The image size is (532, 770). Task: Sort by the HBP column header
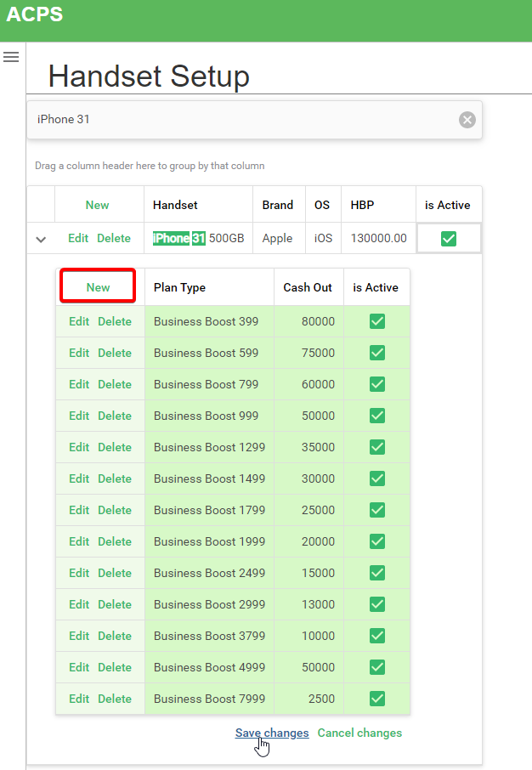pyautogui.click(x=362, y=205)
